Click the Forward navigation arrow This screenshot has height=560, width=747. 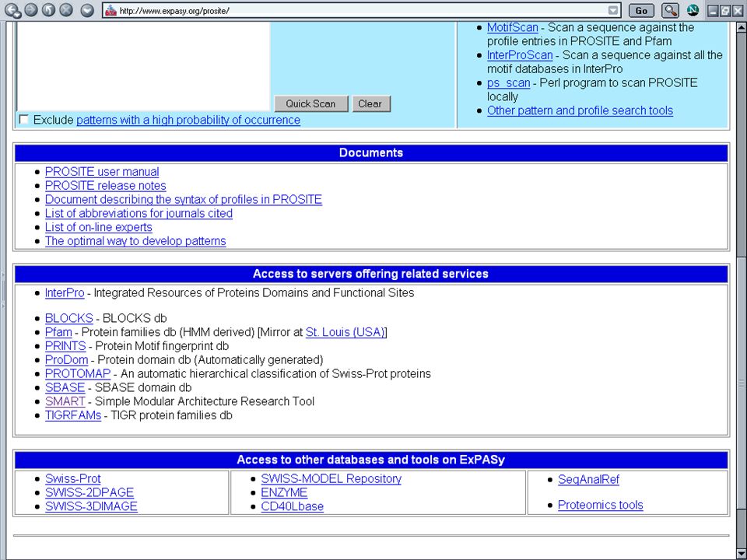click(31, 9)
